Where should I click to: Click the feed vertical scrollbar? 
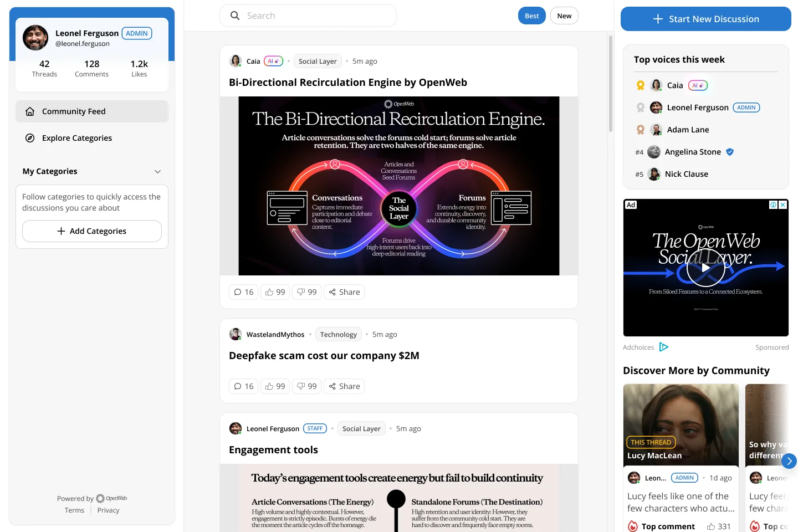[x=611, y=83]
